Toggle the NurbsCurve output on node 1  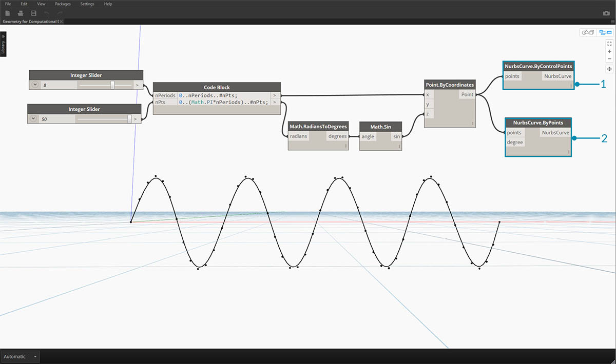pyautogui.click(x=557, y=76)
